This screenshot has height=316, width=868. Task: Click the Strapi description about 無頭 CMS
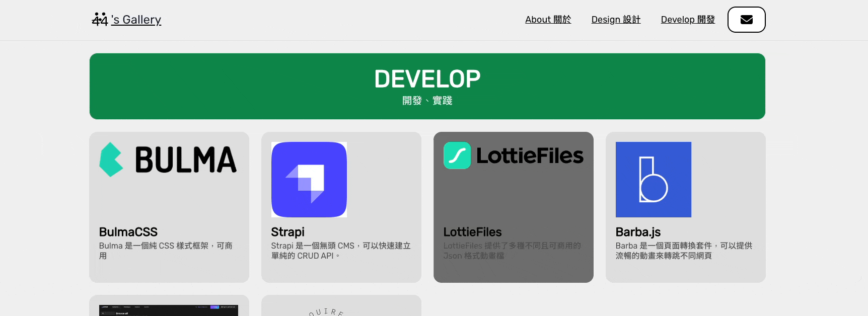[x=341, y=251]
